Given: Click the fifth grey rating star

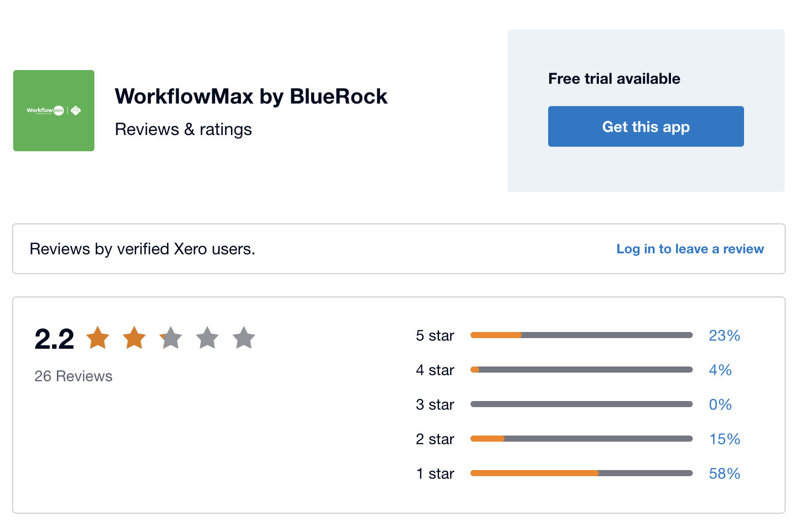Looking at the screenshot, I should point(244,338).
